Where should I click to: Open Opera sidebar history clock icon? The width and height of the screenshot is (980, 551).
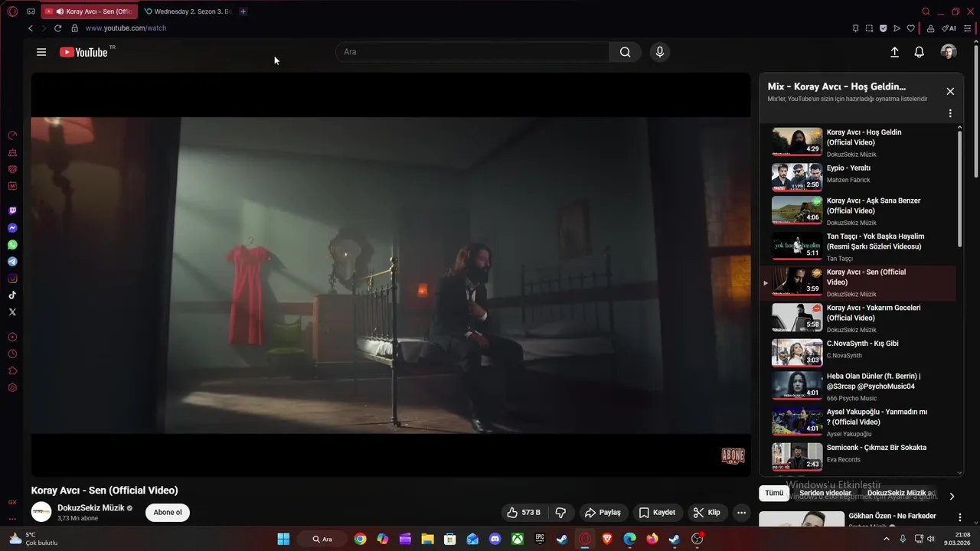[12, 354]
